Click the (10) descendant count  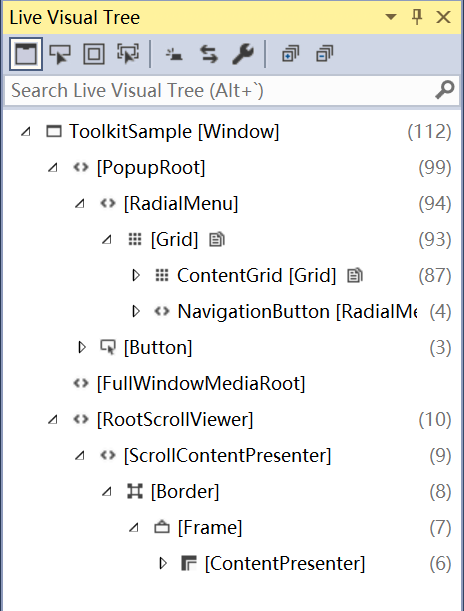[435, 420]
